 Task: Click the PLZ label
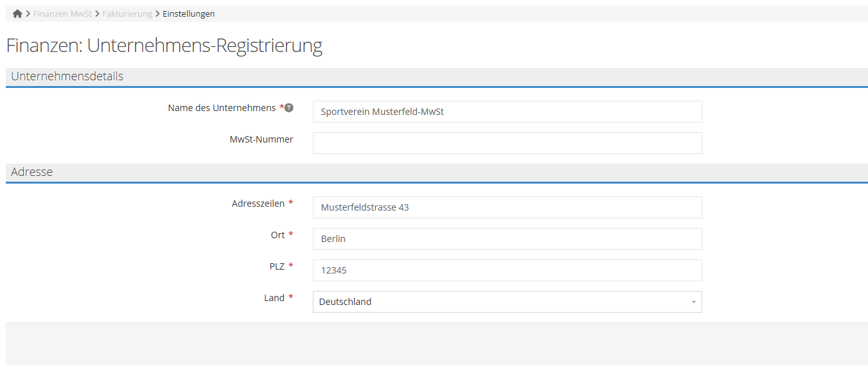[277, 266]
